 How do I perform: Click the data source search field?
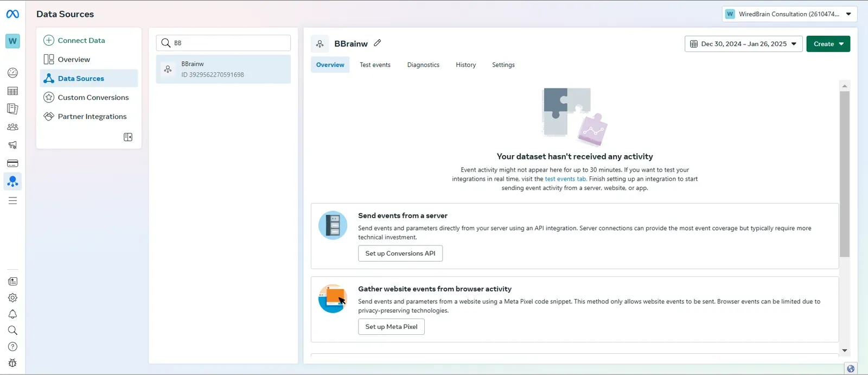pos(224,43)
